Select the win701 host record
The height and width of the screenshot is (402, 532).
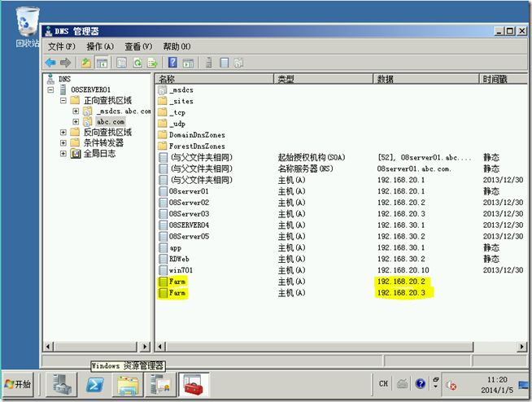point(341,270)
